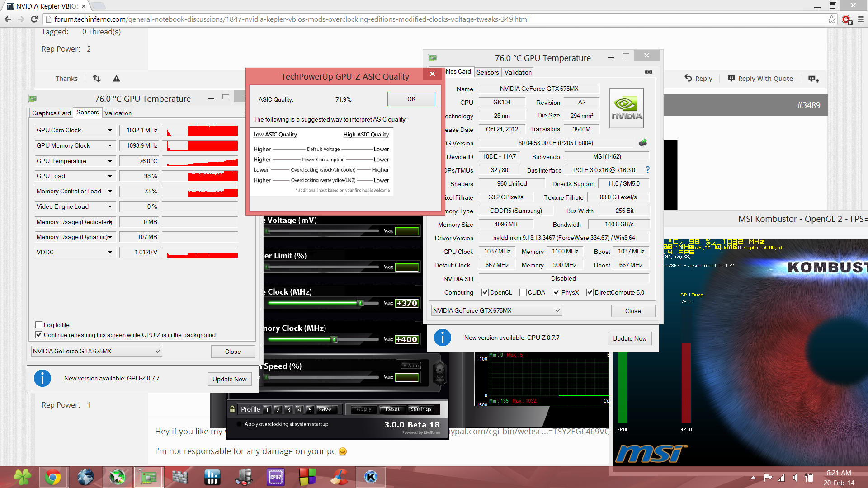
Task: Toggle the OpenCL checkbox
Action: [485, 292]
